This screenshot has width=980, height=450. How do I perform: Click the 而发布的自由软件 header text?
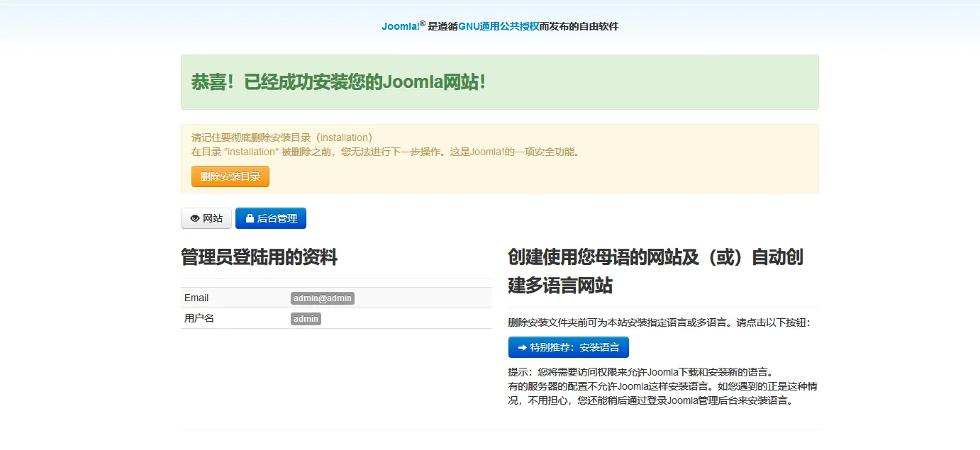click(579, 27)
